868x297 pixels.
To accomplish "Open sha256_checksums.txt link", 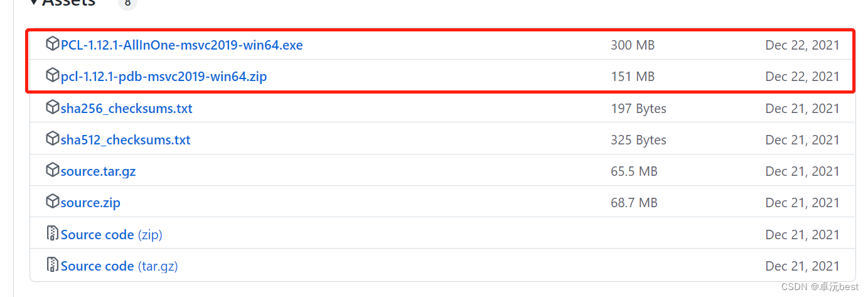I will click(127, 109).
